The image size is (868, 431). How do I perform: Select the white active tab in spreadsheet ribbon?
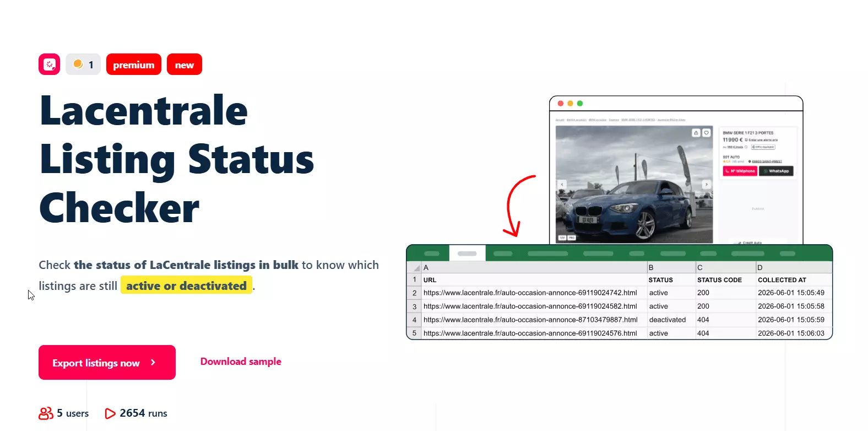tap(467, 254)
